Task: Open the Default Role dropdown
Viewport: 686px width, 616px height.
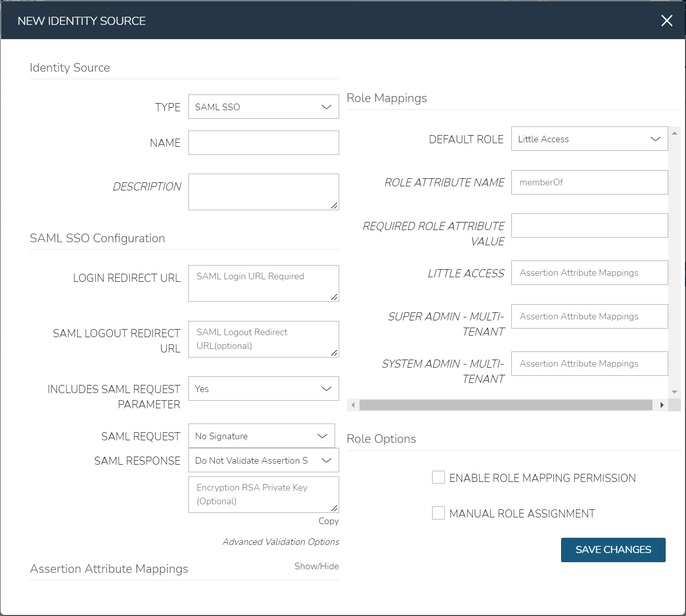Action: (589, 139)
